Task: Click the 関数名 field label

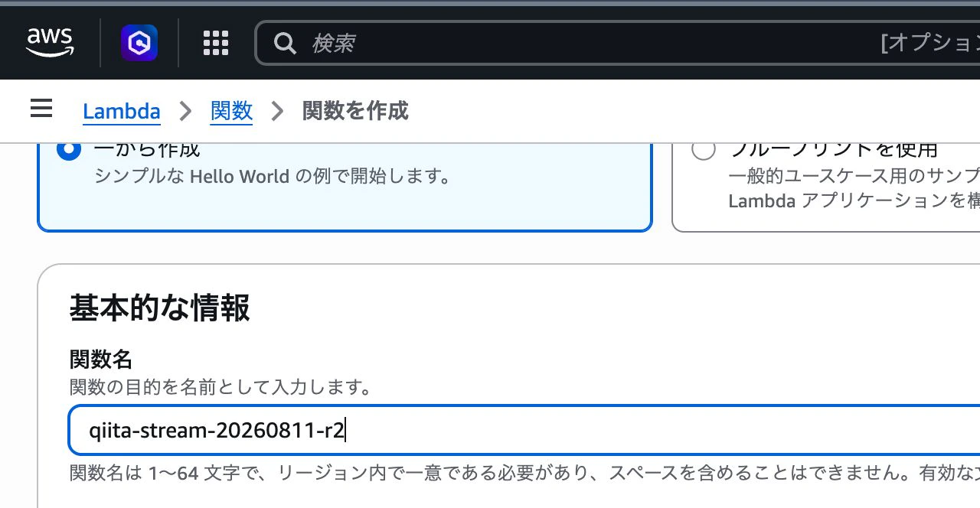Action: (x=101, y=359)
